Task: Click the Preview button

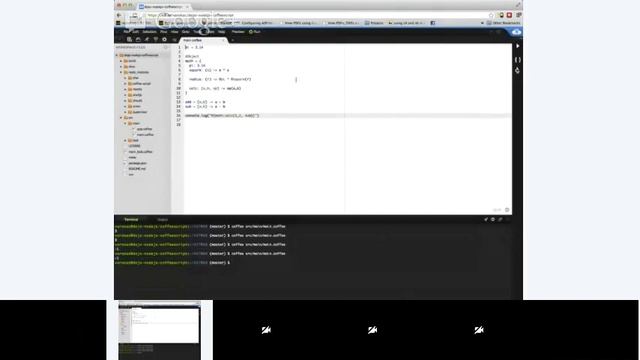Action: tap(238, 32)
